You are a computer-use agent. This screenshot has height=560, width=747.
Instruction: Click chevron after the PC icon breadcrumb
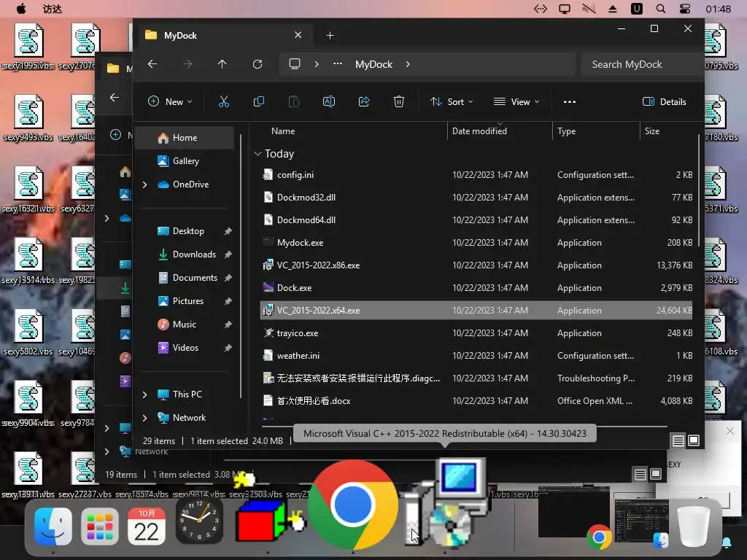317,64
